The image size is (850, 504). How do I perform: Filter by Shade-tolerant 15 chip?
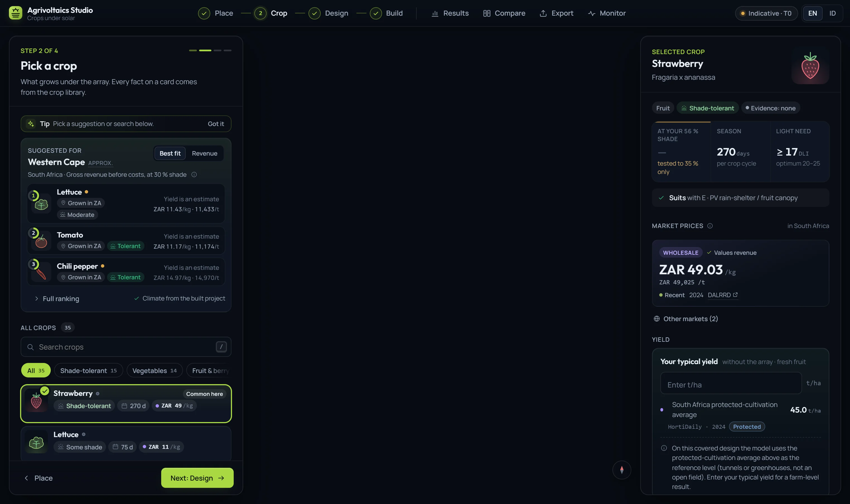pos(88,370)
